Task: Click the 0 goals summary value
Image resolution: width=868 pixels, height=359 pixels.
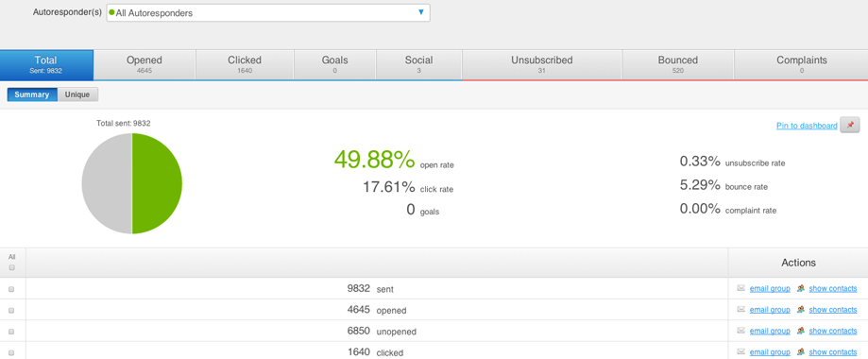Action: [x=411, y=210]
